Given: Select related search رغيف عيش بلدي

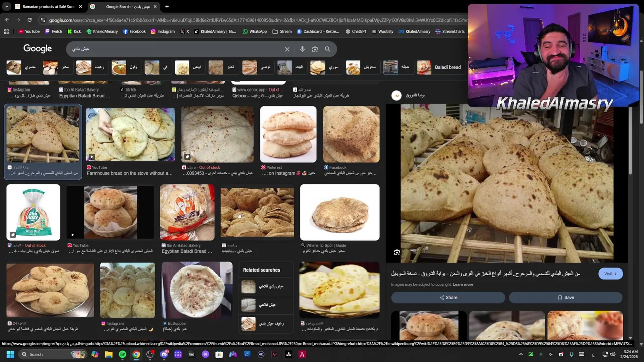Looking at the screenshot, I should point(266,324).
